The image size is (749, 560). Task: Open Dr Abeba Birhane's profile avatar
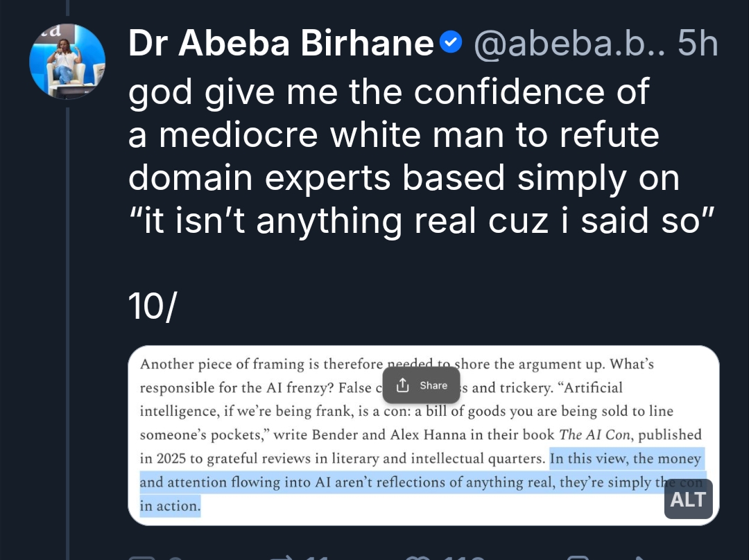pyautogui.click(x=67, y=62)
